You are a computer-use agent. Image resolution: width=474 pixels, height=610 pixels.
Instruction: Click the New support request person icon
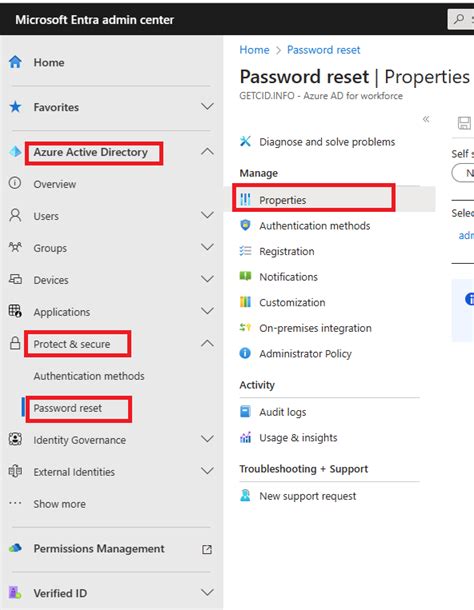(245, 496)
